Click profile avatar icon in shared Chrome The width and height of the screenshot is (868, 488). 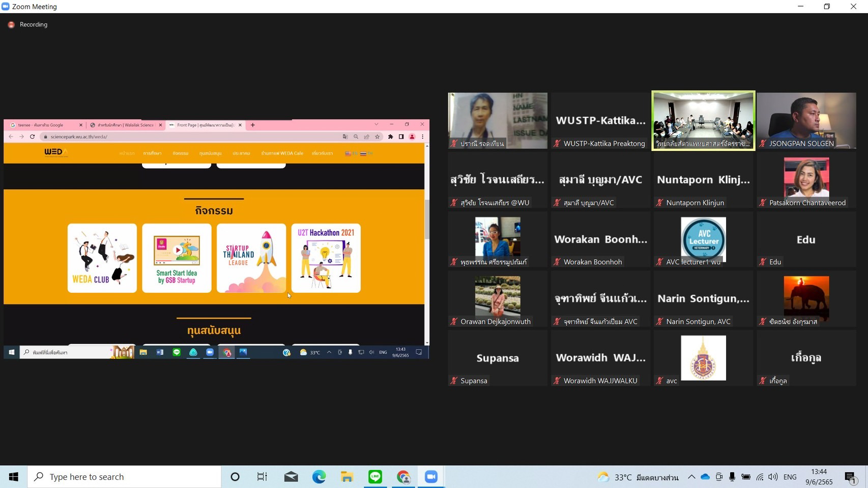point(412,137)
